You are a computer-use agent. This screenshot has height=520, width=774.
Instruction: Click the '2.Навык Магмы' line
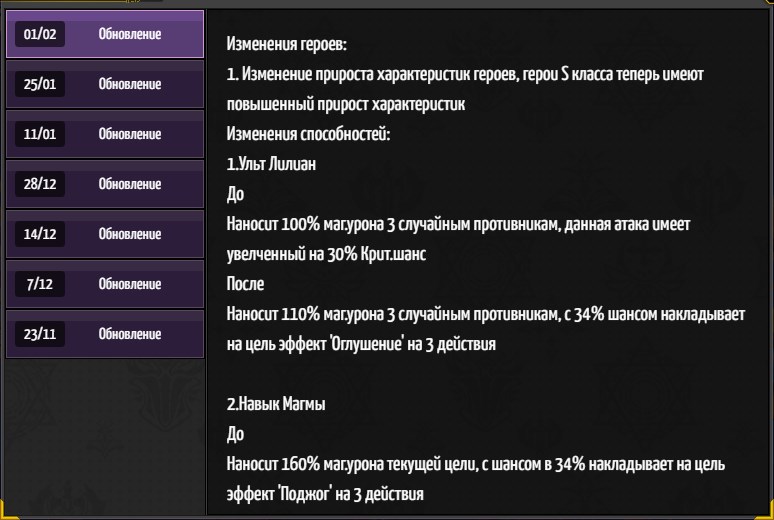coord(276,404)
